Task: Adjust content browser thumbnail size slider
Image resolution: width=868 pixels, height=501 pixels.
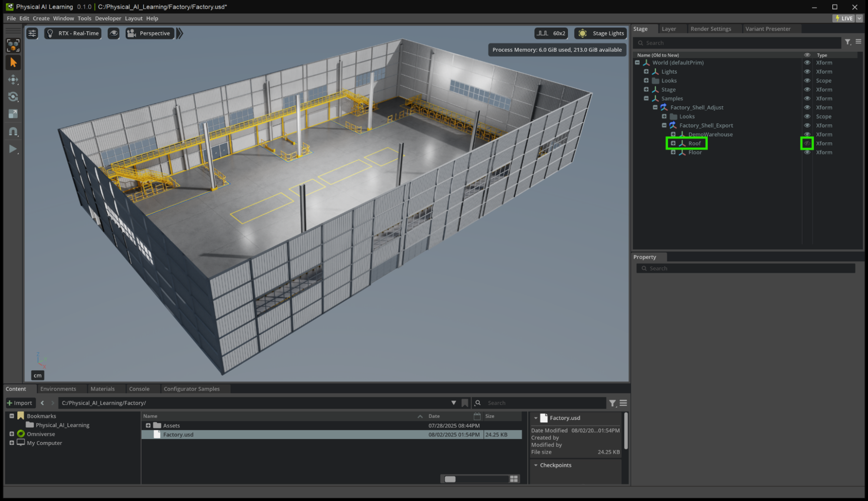Action: 450,479
